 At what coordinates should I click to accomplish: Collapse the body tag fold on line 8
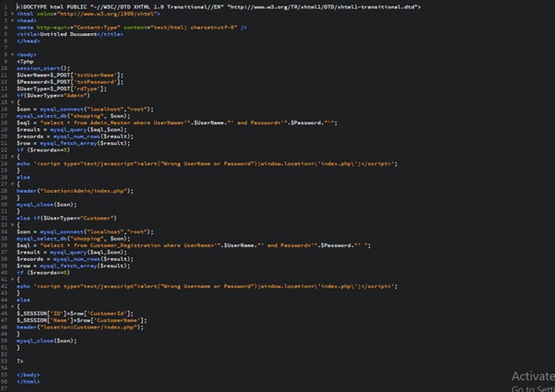click(x=12, y=54)
